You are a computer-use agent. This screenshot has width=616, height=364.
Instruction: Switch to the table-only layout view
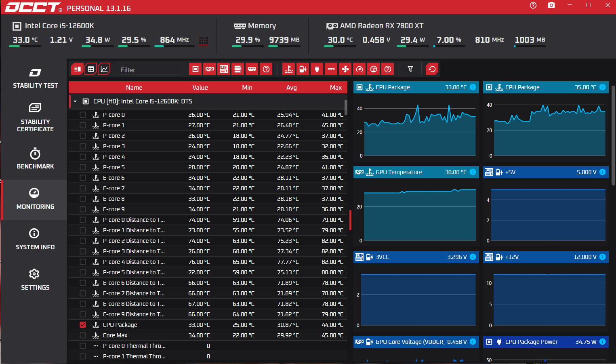point(91,69)
